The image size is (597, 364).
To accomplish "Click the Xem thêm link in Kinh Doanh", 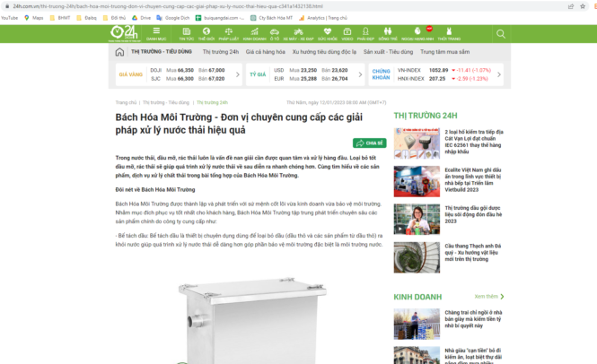I will (x=486, y=296).
